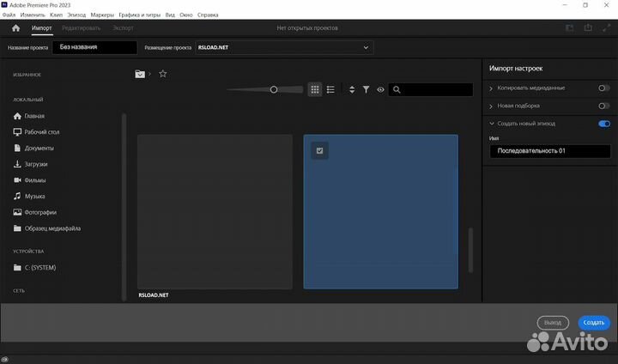This screenshot has width=618, height=364.
Task: Toggle Новая подборка switch
Action: (x=603, y=106)
